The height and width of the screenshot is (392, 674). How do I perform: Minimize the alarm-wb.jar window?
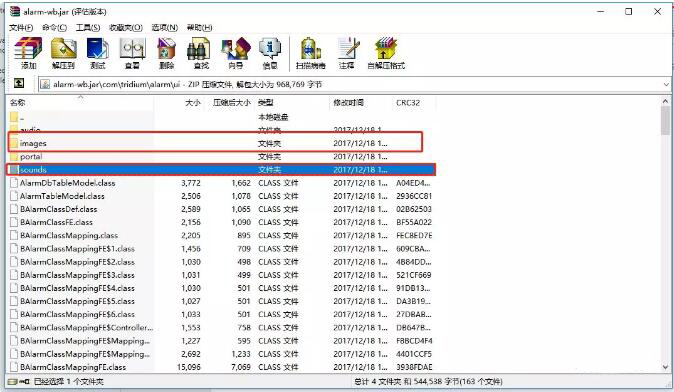tap(600, 12)
